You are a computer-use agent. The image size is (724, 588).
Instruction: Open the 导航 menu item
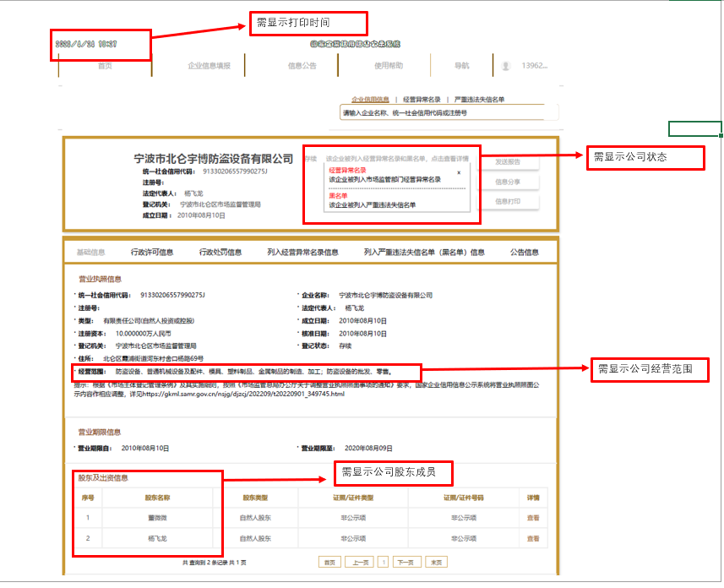coord(462,66)
